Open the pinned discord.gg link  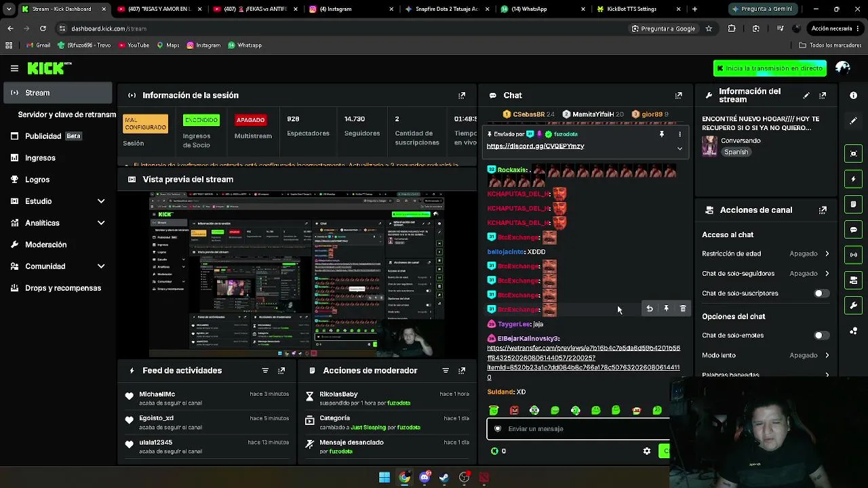click(x=535, y=146)
